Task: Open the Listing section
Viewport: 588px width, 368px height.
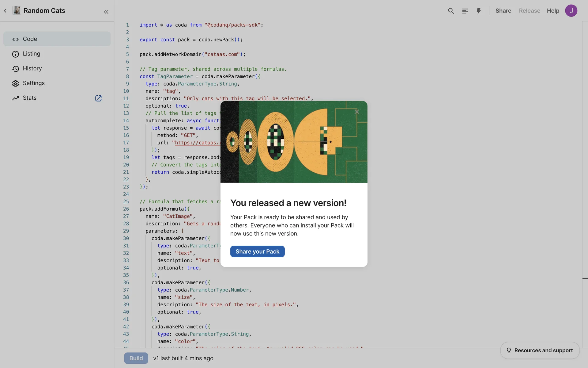Action: 31,54
